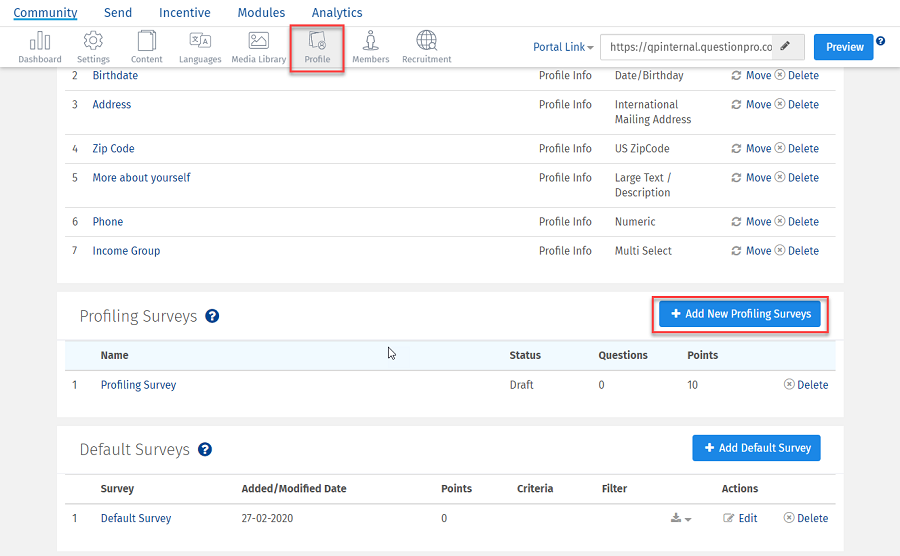
Task: Expand the Portal Link dropdown
Action: 563,47
